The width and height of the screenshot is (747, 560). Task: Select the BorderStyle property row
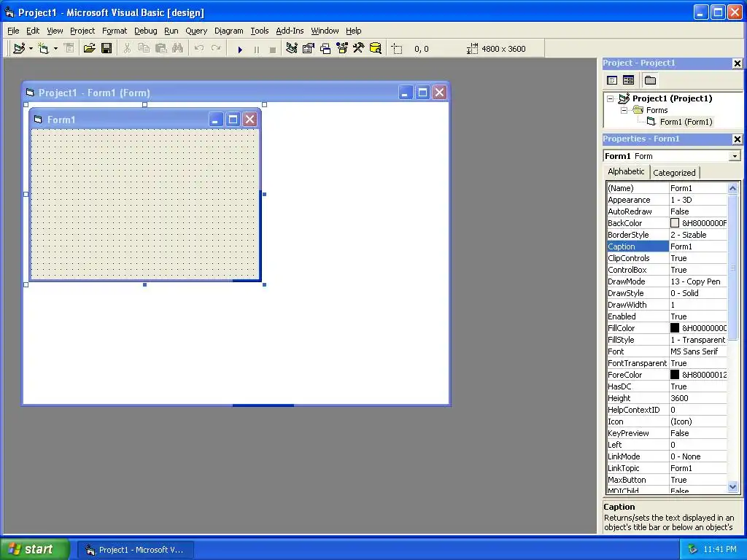667,235
